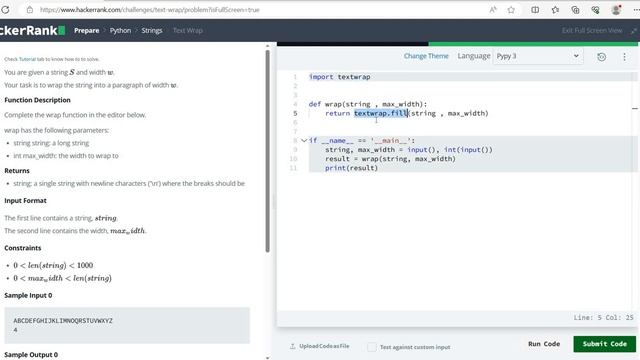Click the Run Code button
This screenshot has height=360, width=640.
click(544, 344)
